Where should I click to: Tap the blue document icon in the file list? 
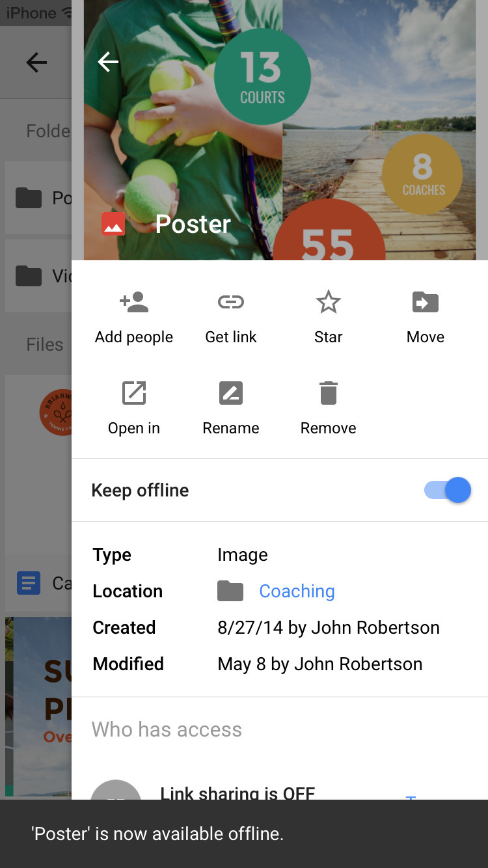29,582
